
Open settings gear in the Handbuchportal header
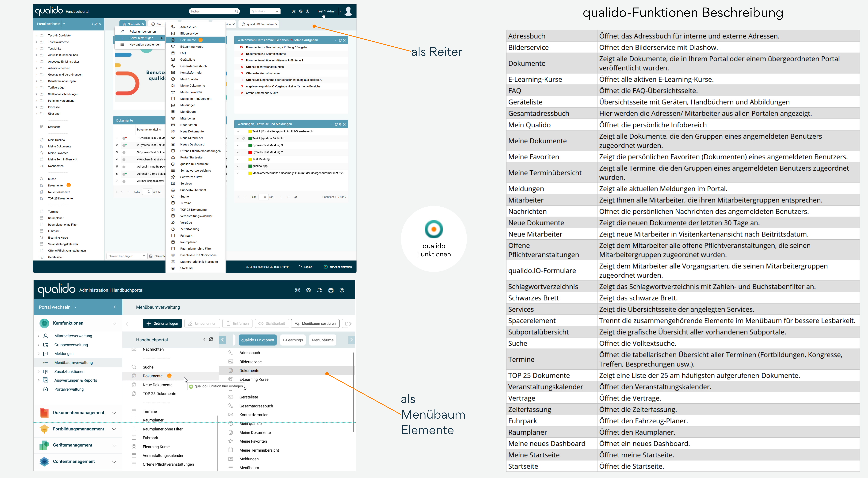[301, 11]
